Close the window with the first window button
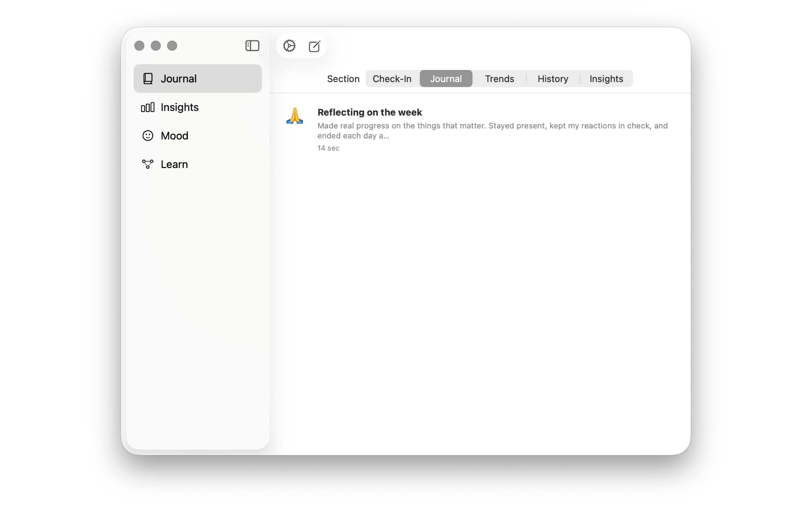 pyautogui.click(x=139, y=46)
